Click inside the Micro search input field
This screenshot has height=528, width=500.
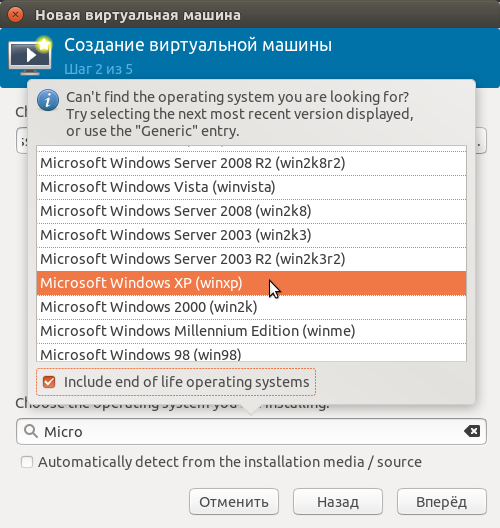click(x=251, y=431)
